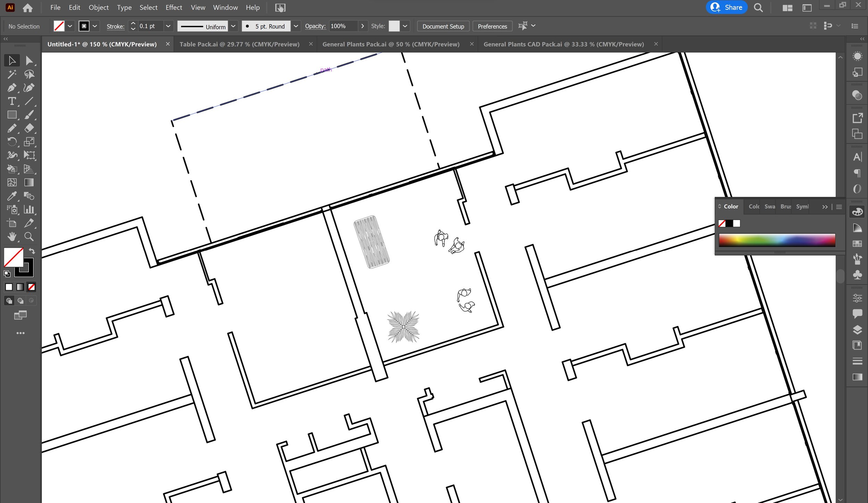
Task: Open the Window menu
Action: coord(225,7)
